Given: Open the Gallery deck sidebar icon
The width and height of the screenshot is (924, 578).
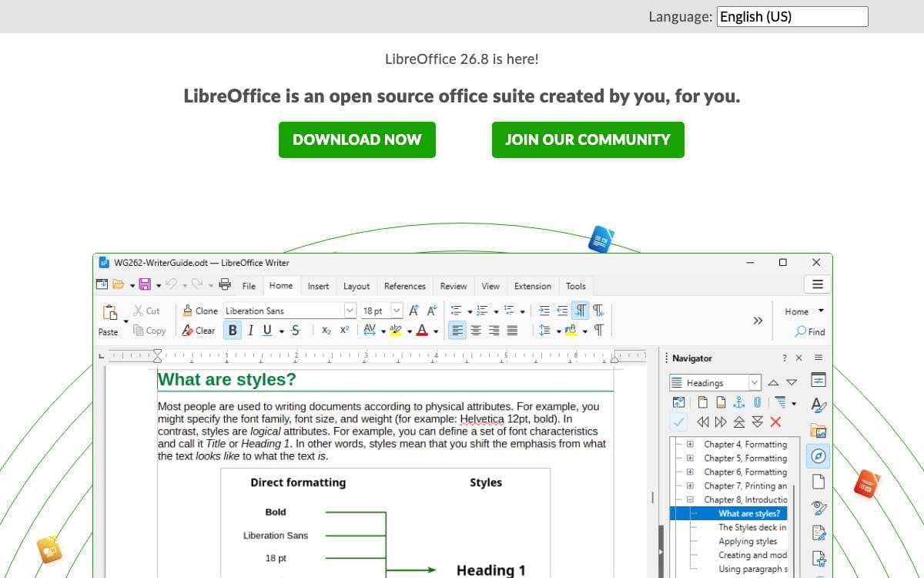Looking at the screenshot, I should [819, 431].
